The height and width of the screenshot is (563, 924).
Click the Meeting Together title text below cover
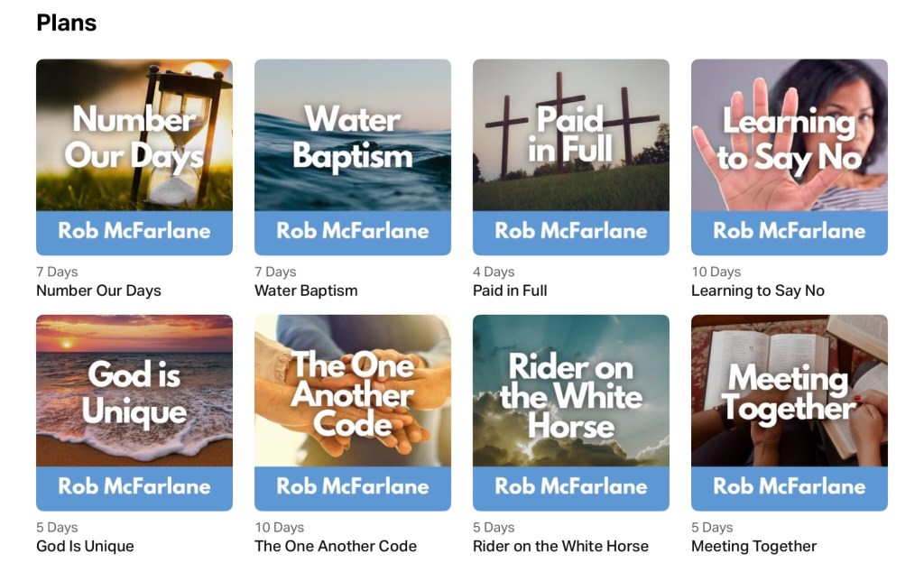[x=753, y=546]
